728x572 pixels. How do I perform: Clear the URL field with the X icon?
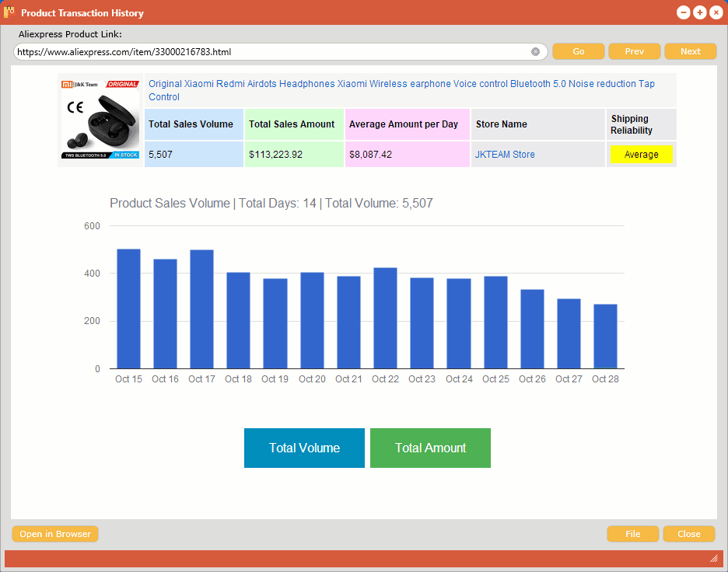(x=535, y=51)
